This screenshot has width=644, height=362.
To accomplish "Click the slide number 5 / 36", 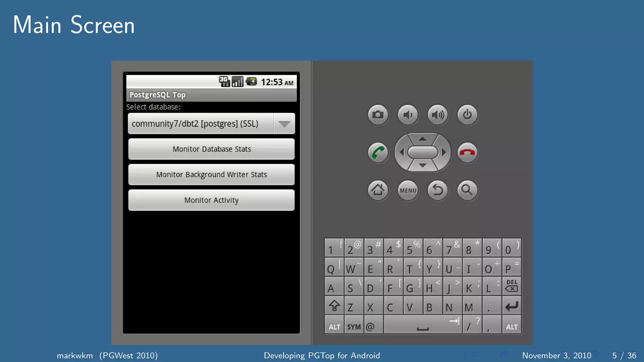I will 624,355.
